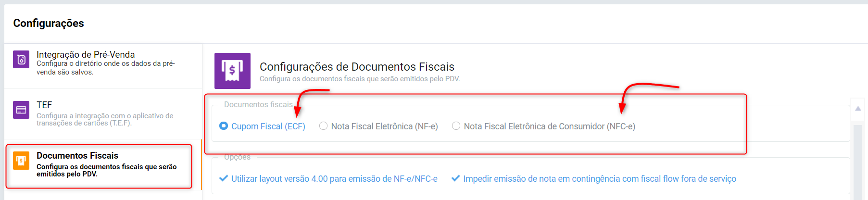Click the Nota Fiscal Eletrônica (NF-e) text label
Screen dimensions: 868x200
pyautogui.click(x=385, y=126)
